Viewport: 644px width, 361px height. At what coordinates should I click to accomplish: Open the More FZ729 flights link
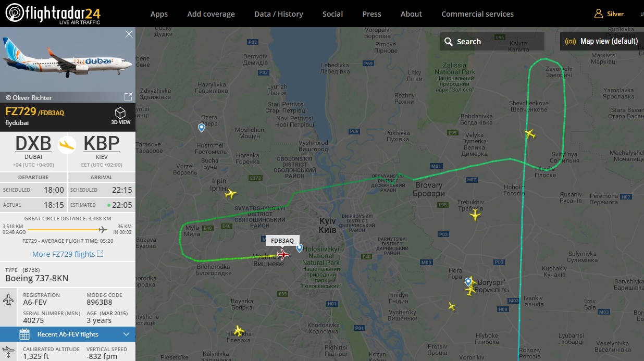click(68, 254)
